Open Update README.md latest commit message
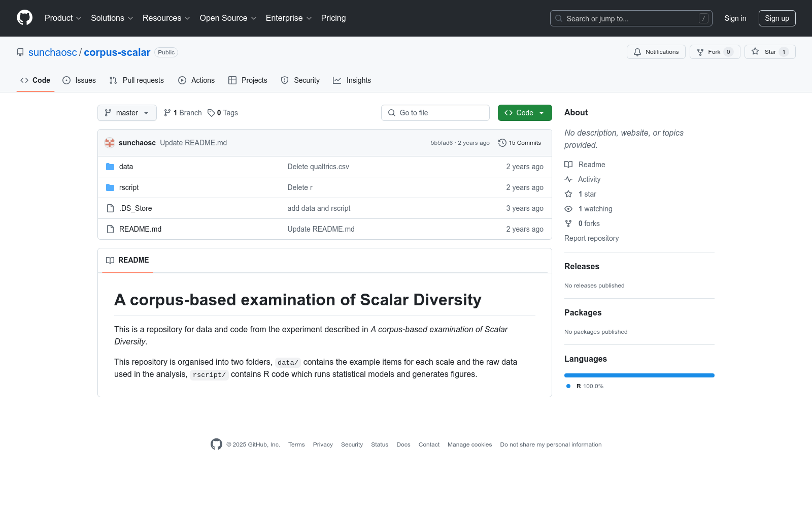This screenshot has width=812, height=508. (x=193, y=143)
